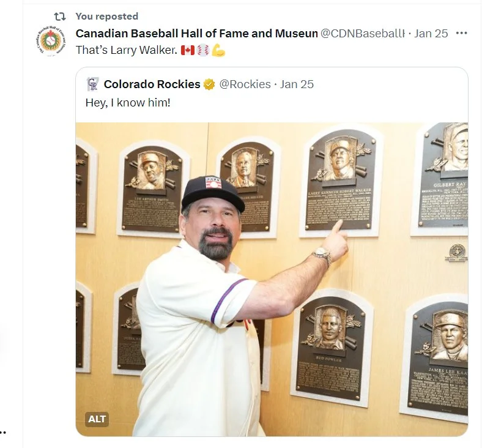Viewport: 493px width, 448px height.
Task: Click the @Rockies handle
Action: point(245,84)
